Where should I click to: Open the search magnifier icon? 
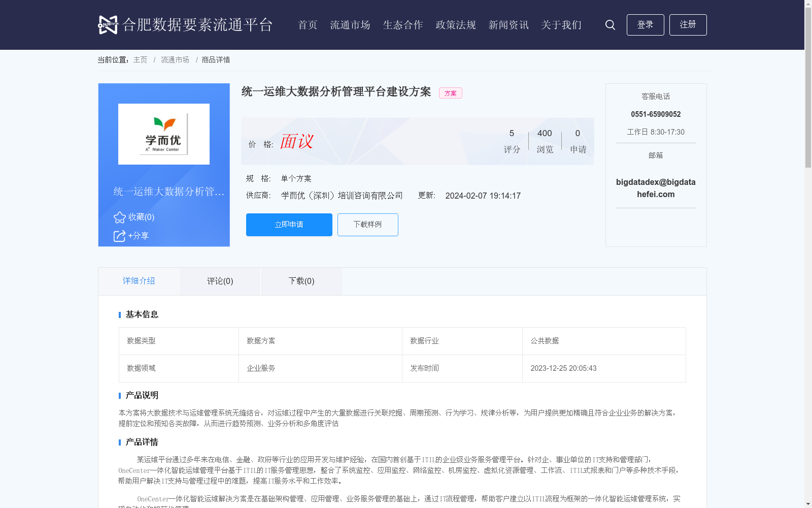click(x=610, y=25)
